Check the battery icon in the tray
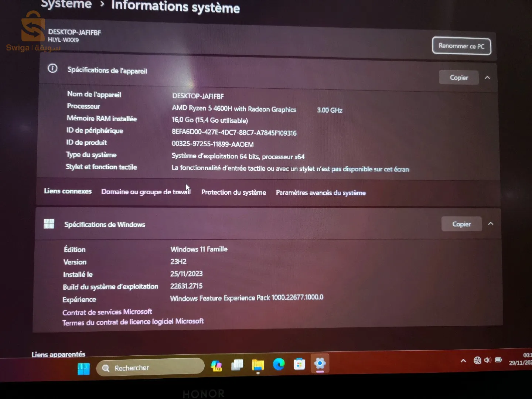 coord(498,360)
